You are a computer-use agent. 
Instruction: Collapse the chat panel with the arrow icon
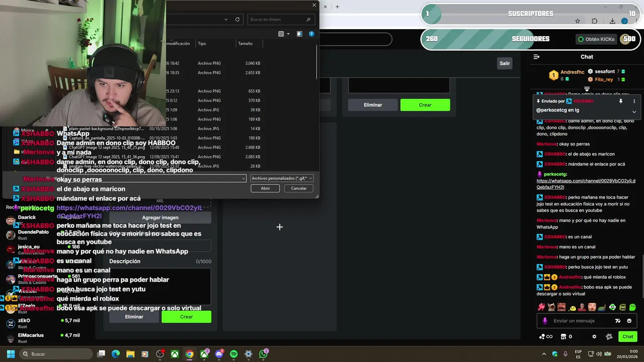[x=536, y=57]
